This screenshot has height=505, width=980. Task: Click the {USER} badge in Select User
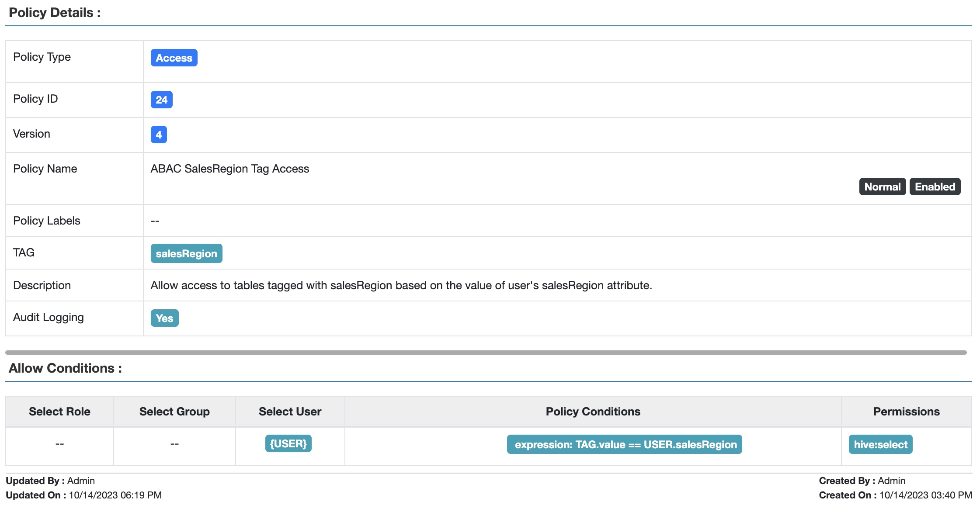[x=288, y=443]
